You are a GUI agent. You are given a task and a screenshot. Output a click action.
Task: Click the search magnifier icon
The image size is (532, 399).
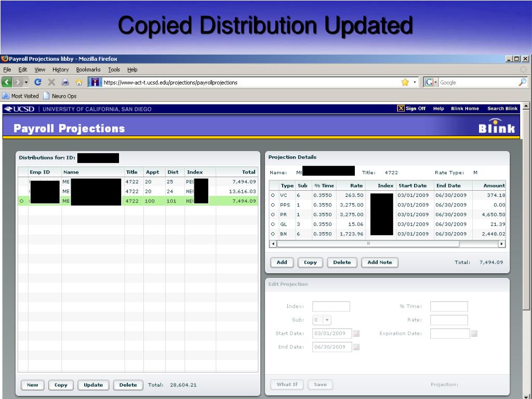pyautogui.click(x=523, y=82)
